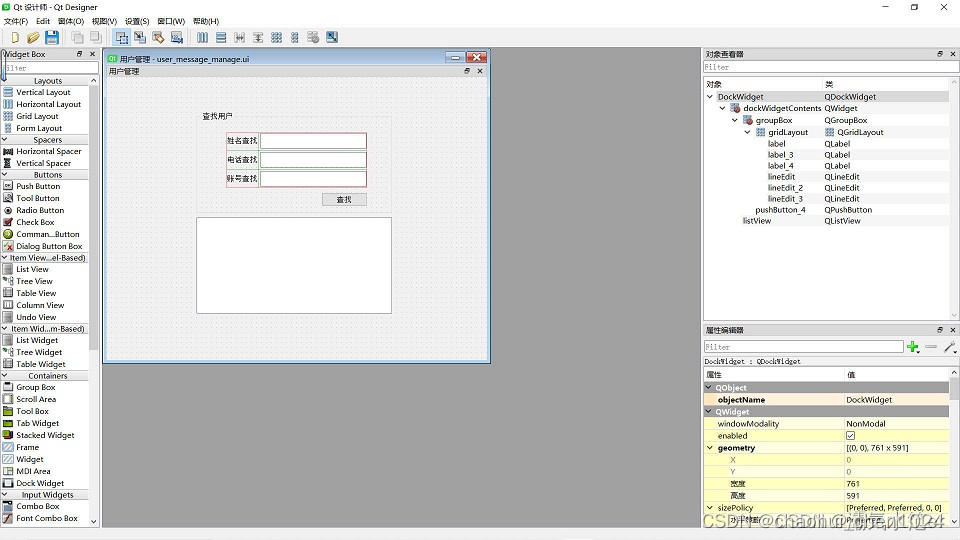Apply Lay Out in a Grid icon
Viewport: 960px width, 540px height.
coord(277,37)
